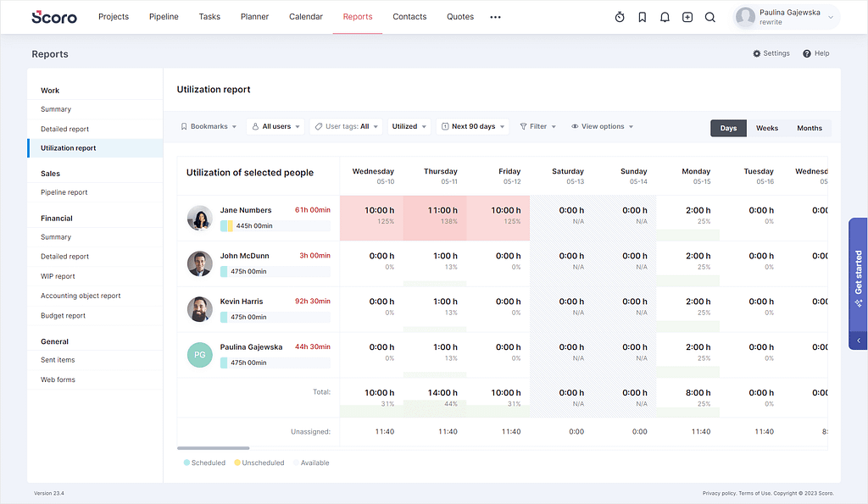Viewport: 868px width, 504px height.
Task: Click John McDunn's 475h 00min progress bar
Action: pos(275,272)
